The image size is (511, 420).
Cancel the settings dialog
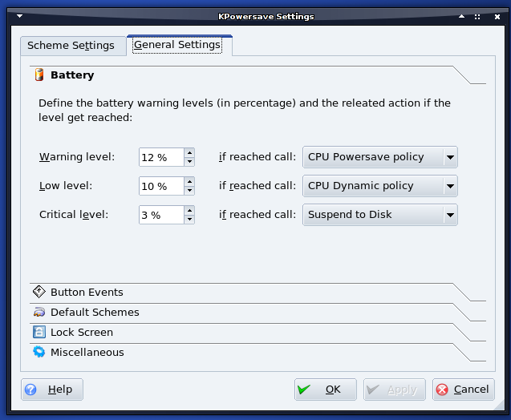pos(464,390)
